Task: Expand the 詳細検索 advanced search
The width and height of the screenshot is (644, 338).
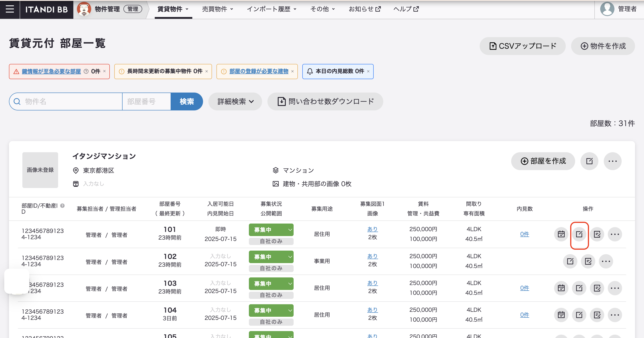Action: pyautogui.click(x=235, y=101)
